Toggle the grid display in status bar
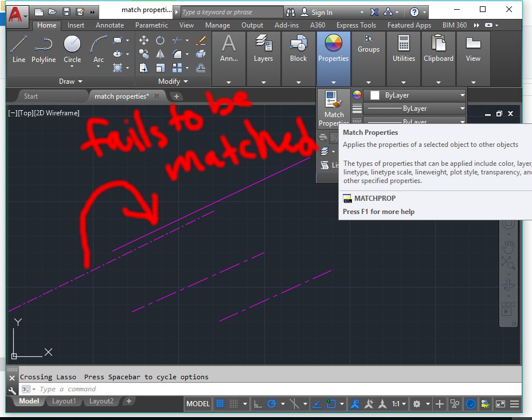Viewport: 532px width, 420px height. pos(221,403)
